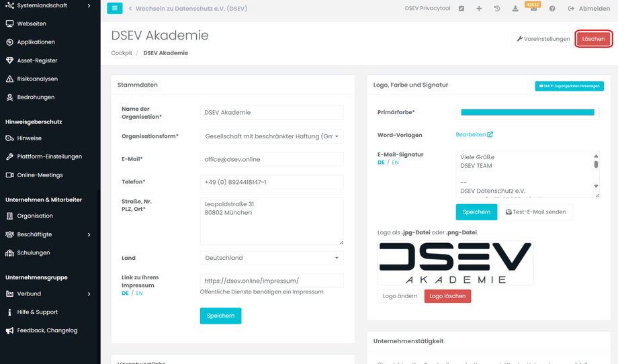
Task: Open Risikoanalysen in the sidebar
Action: tap(37, 79)
